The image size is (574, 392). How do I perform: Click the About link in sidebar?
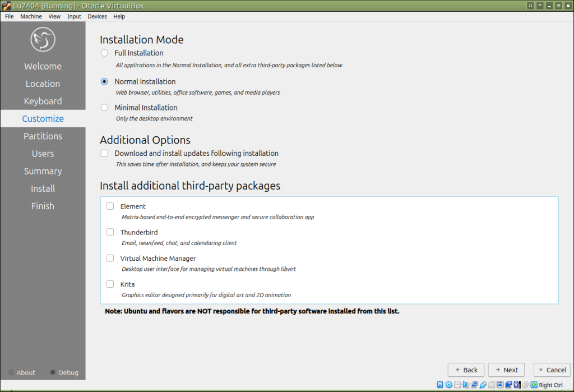tap(22, 372)
